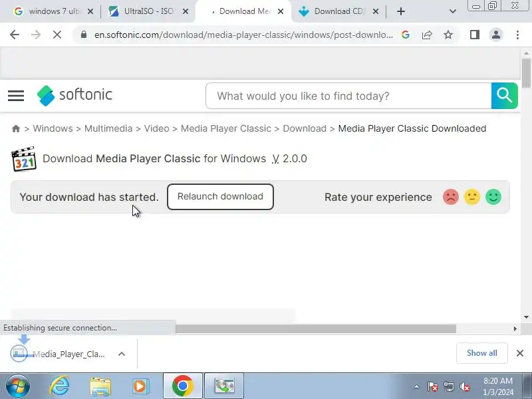Open Windows Media Player taskbar icon
Viewport: 532px width, 399px height.
140,386
